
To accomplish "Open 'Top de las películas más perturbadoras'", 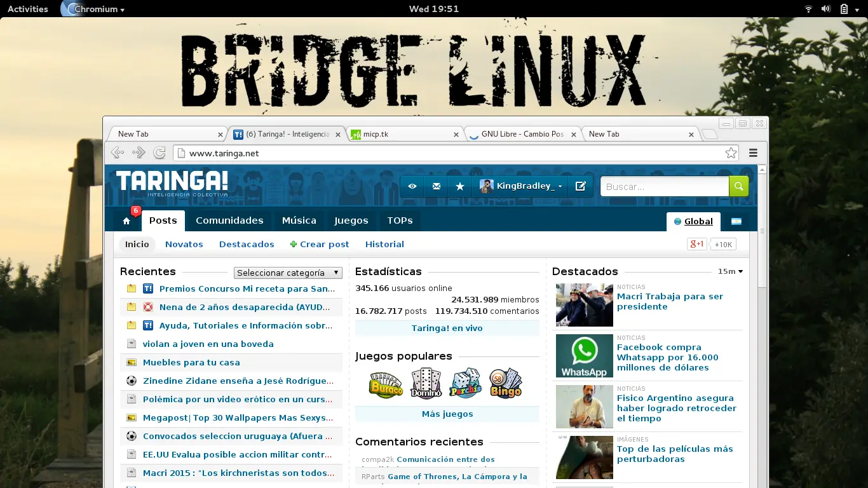I will (x=675, y=454).
